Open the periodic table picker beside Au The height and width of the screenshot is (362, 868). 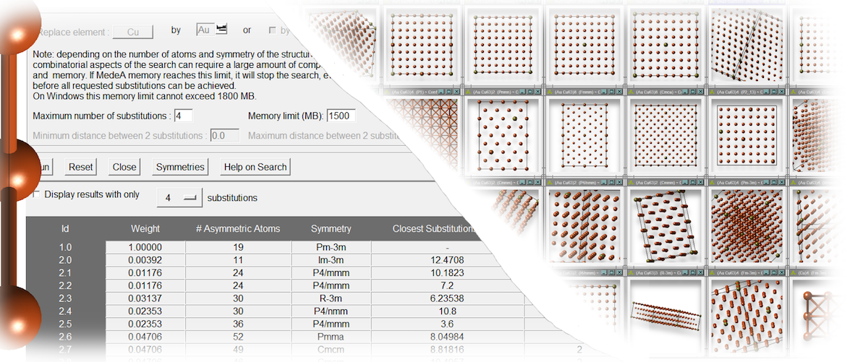click(221, 30)
